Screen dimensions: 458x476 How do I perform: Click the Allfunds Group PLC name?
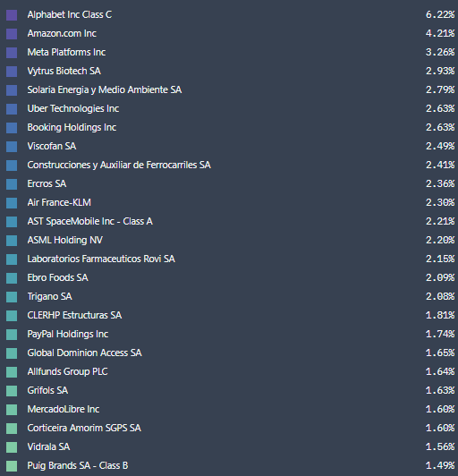pyautogui.click(x=67, y=371)
